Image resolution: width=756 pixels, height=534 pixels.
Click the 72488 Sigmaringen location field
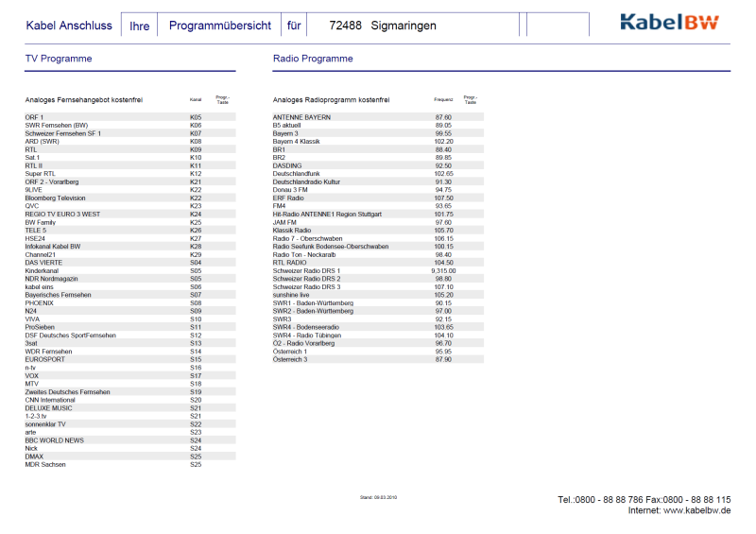point(383,26)
